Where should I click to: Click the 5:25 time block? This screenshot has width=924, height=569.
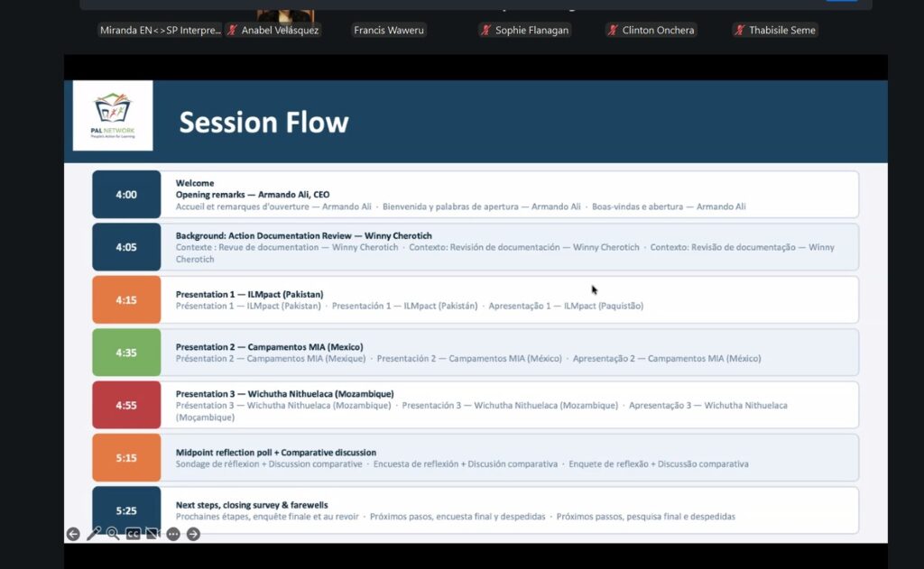point(126,510)
